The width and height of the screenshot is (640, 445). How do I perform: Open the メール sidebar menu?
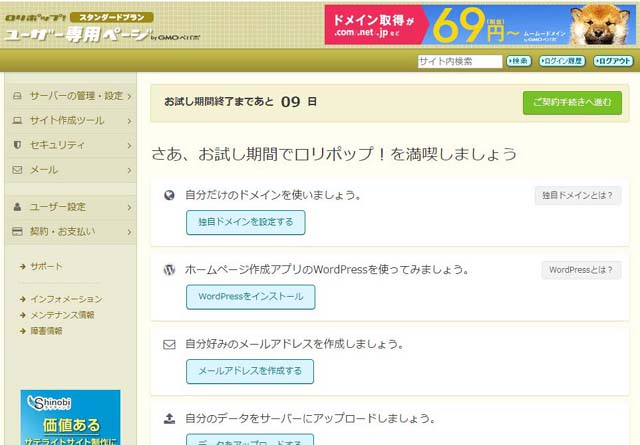point(72,170)
